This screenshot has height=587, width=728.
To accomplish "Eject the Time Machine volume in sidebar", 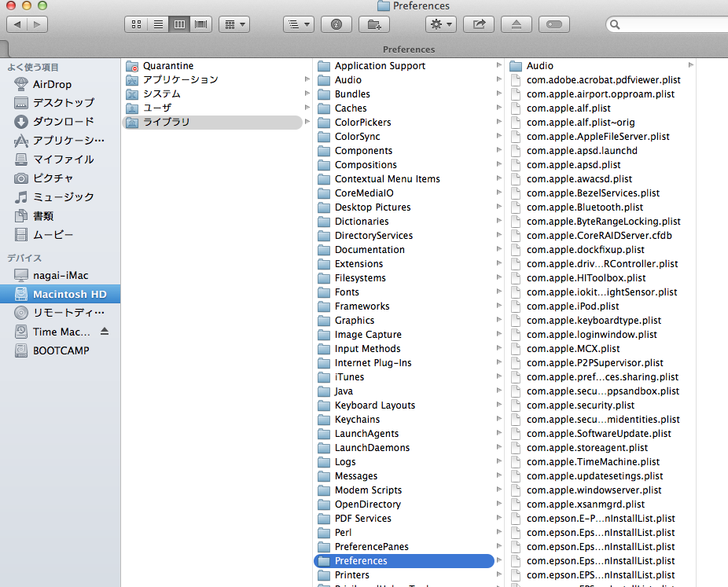I will pyautogui.click(x=105, y=332).
